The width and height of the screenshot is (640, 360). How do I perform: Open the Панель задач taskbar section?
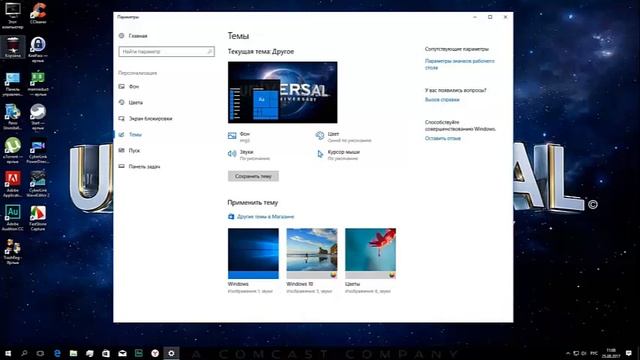[x=139, y=167]
